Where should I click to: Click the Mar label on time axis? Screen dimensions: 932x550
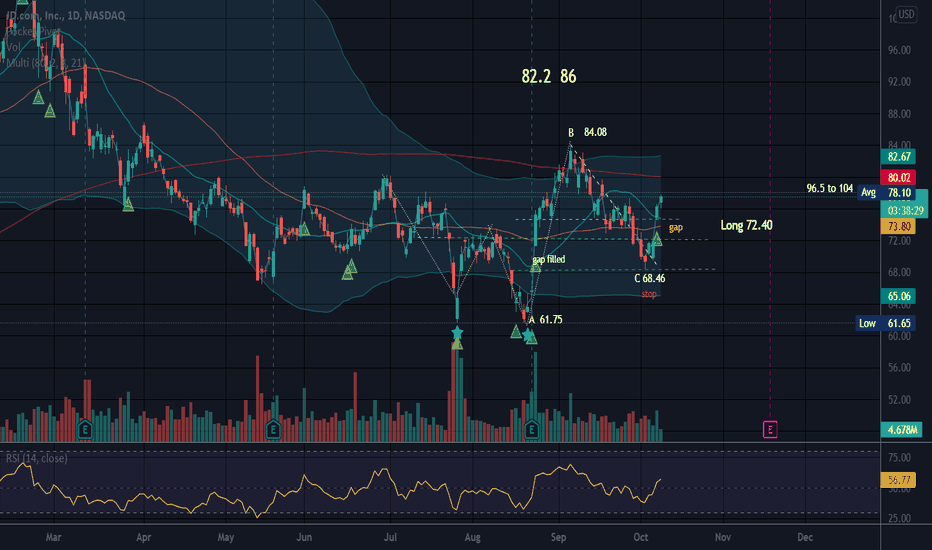click(53, 537)
